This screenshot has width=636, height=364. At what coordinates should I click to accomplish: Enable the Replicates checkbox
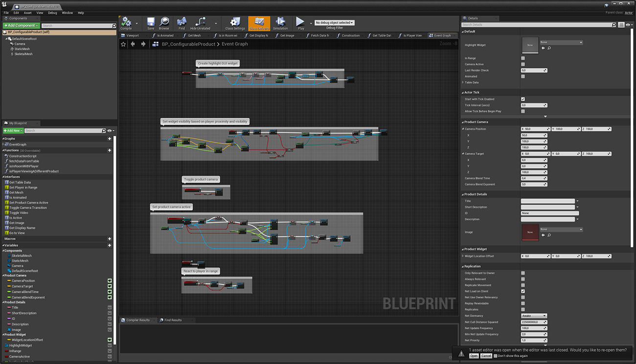523,309
